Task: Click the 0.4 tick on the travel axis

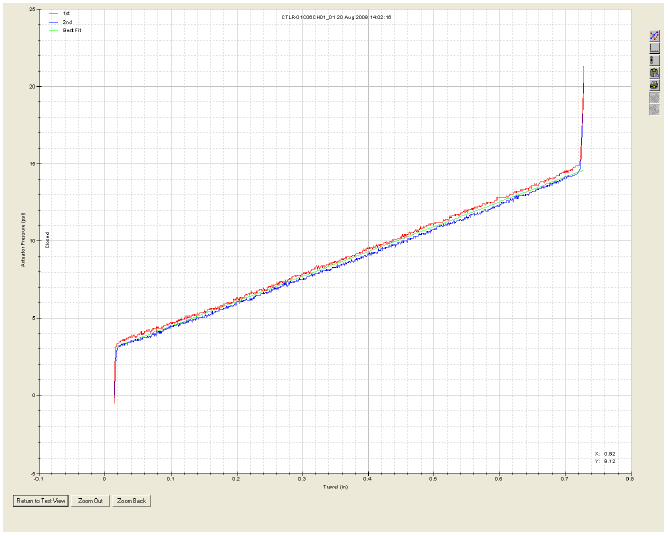Action: (368, 479)
